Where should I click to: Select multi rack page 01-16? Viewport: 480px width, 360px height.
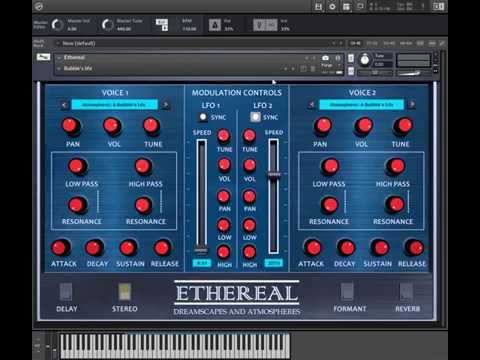coord(355,43)
